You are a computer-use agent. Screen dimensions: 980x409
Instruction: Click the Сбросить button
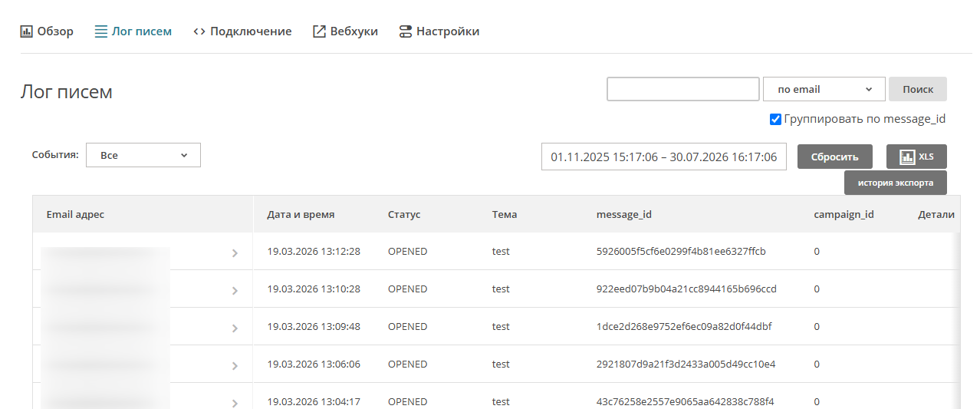(836, 157)
